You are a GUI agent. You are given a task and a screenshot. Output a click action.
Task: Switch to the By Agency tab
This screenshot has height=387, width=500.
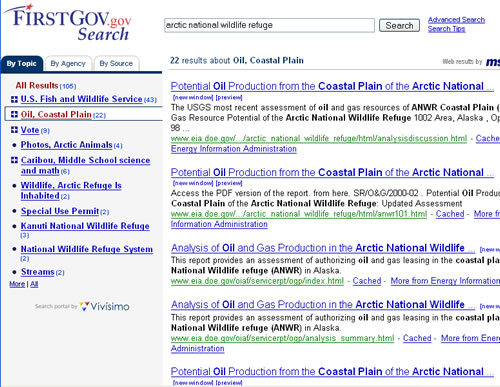coord(68,63)
